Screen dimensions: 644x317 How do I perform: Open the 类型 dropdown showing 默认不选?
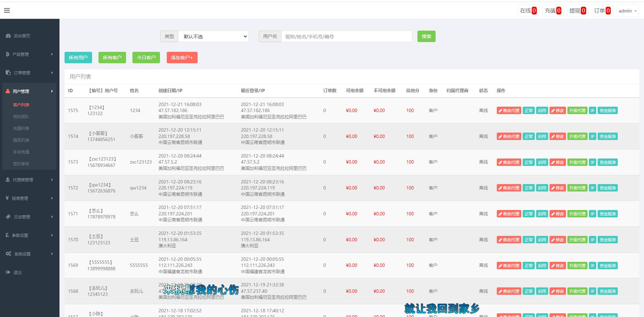pyautogui.click(x=213, y=36)
